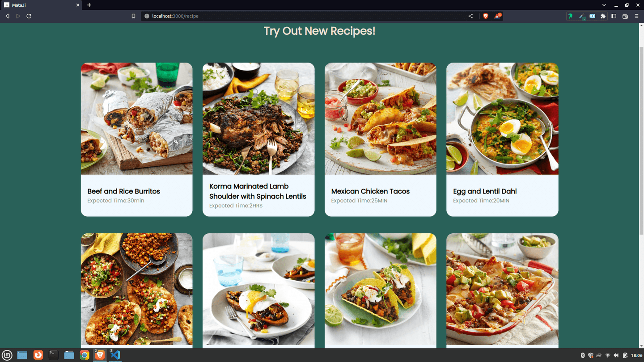Click 'Expected Time:25MIN' text
The image size is (644, 362).
(359, 201)
